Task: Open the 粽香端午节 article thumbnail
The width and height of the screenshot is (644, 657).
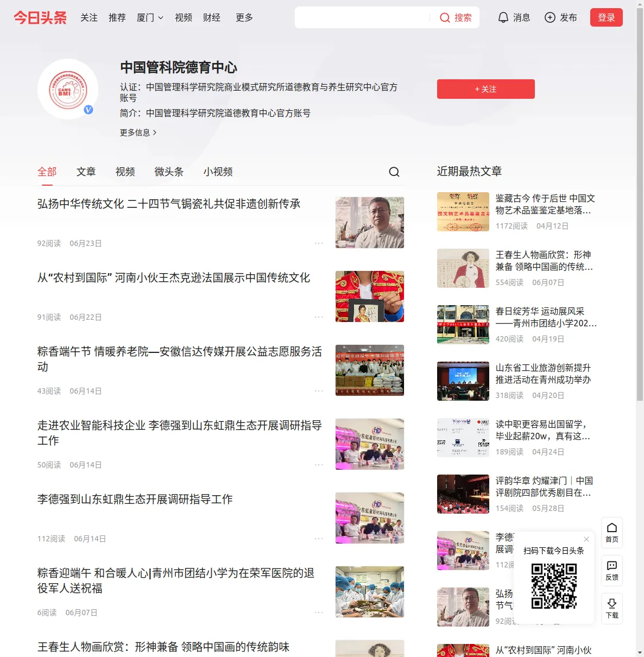Action: (x=370, y=370)
